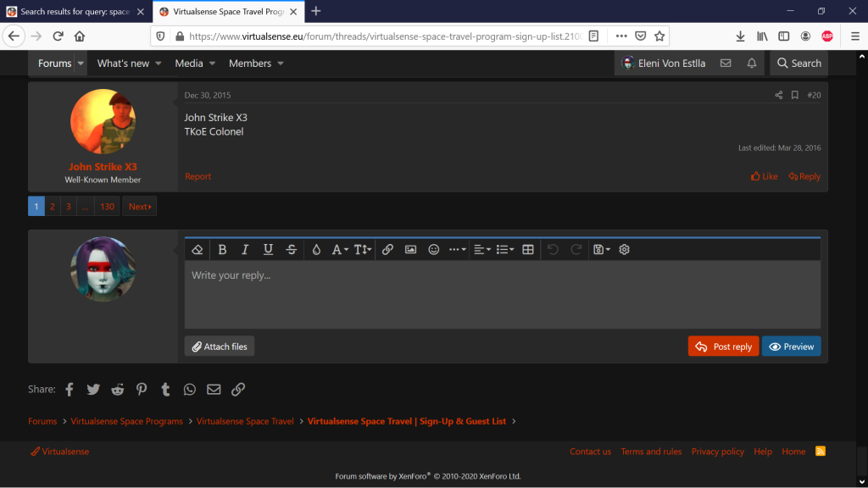Toggle underline formatting in editor
The width and height of the screenshot is (868, 488).
(x=268, y=250)
